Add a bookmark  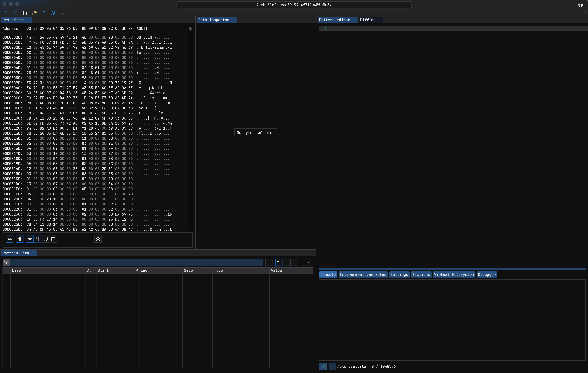[x=62, y=13]
